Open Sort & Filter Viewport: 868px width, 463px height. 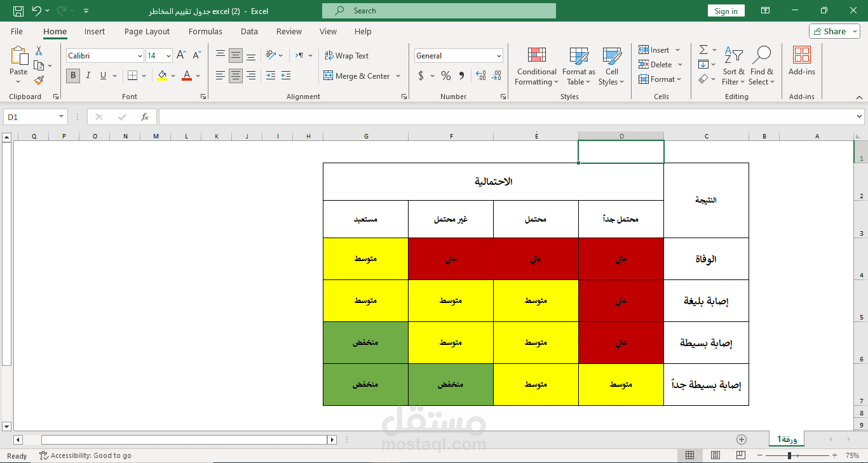[734, 66]
